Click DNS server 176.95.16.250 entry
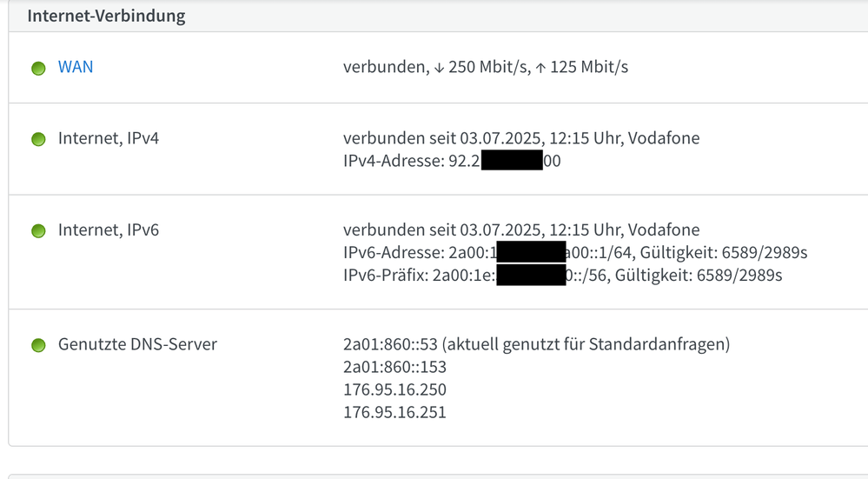Screen dimensions: 868x479 pyautogui.click(x=394, y=389)
